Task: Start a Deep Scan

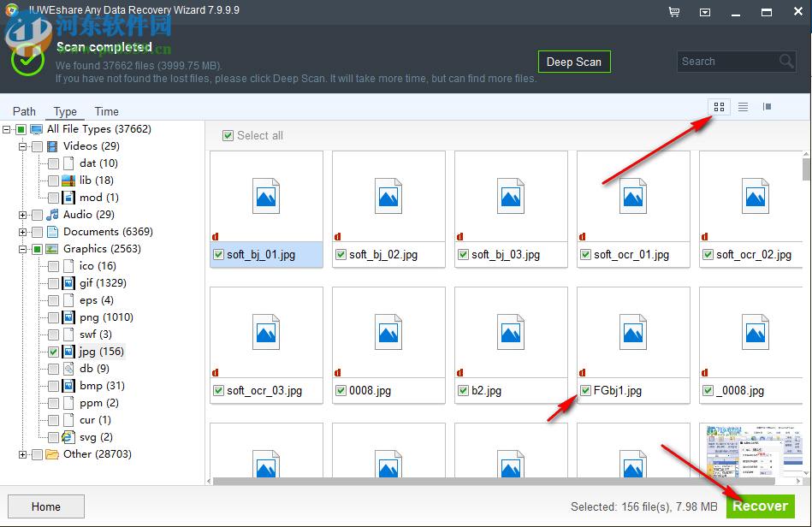Action: [x=574, y=62]
